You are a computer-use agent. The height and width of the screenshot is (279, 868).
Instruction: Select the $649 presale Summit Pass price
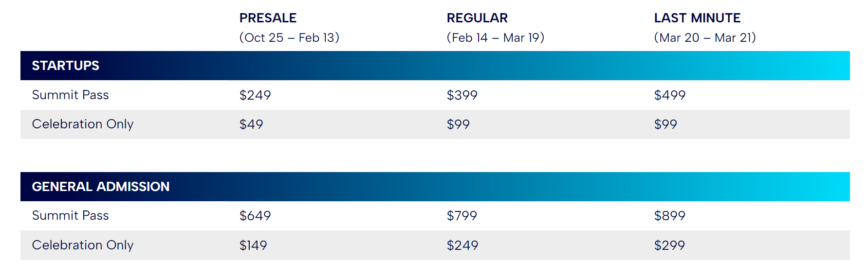[255, 215]
